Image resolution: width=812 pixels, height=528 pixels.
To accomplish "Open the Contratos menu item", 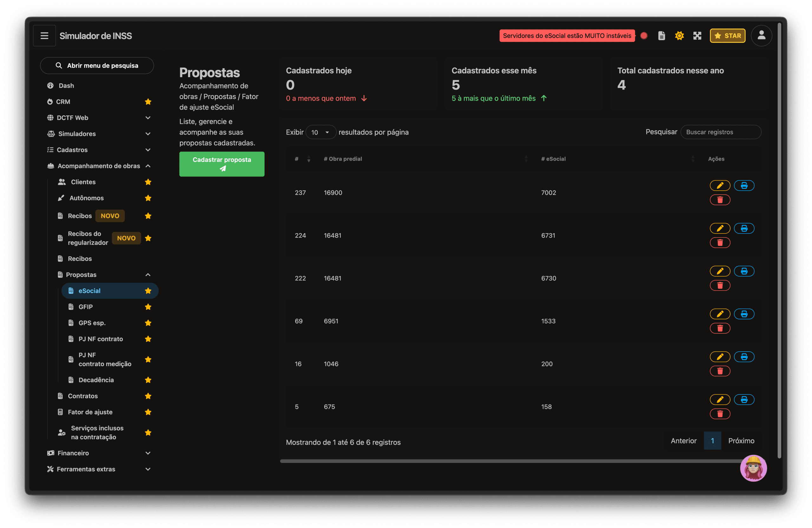I will (x=82, y=396).
